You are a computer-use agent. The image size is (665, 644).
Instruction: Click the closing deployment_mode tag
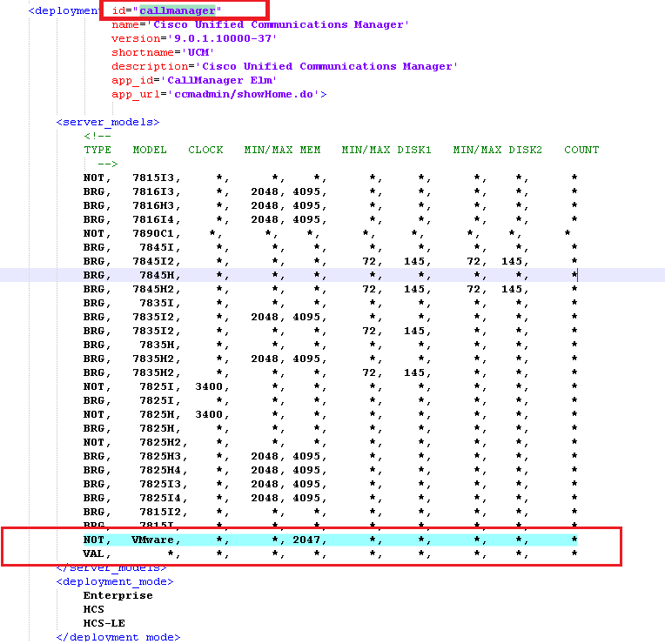(118, 638)
